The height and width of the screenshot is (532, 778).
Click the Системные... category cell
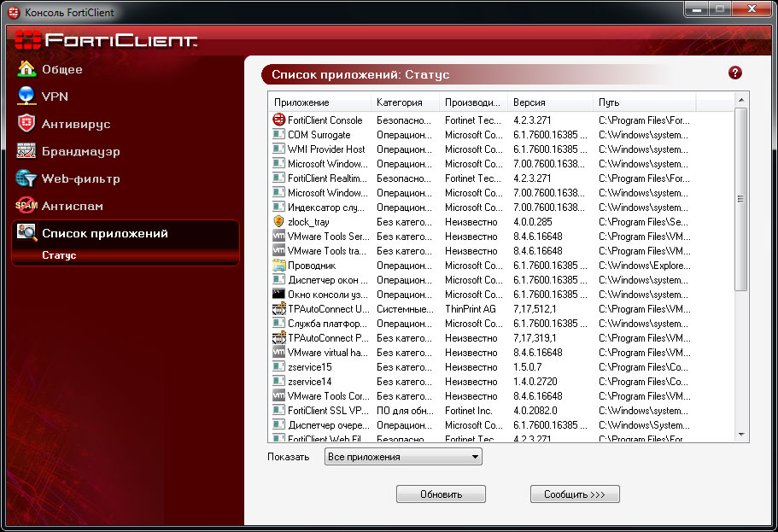tap(405, 308)
